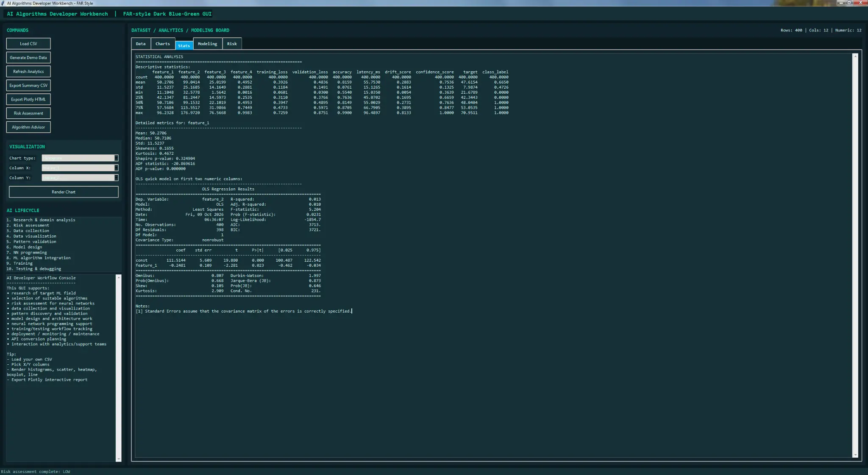Select 'Training' lifecycle step
The height and width of the screenshot is (475, 868).
[64, 263]
